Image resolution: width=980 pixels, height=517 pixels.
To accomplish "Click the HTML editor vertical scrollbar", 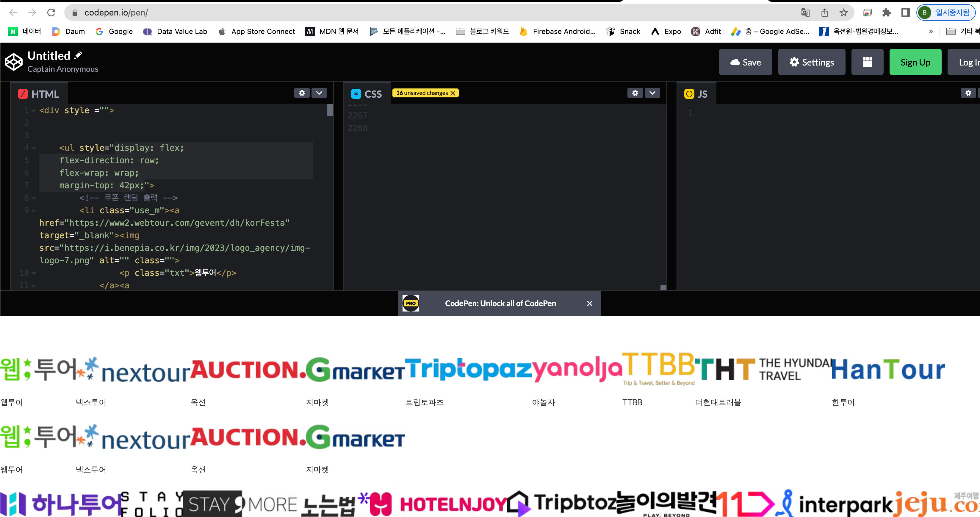I will click(330, 110).
